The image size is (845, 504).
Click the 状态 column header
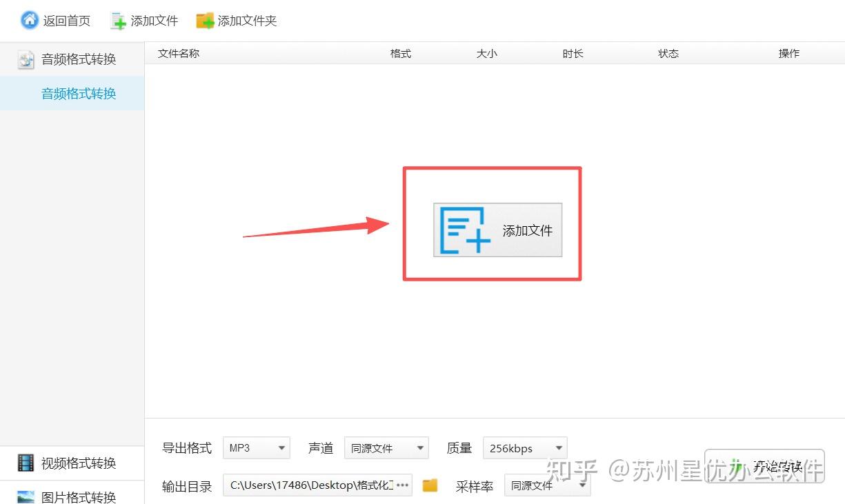(x=668, y=53)
